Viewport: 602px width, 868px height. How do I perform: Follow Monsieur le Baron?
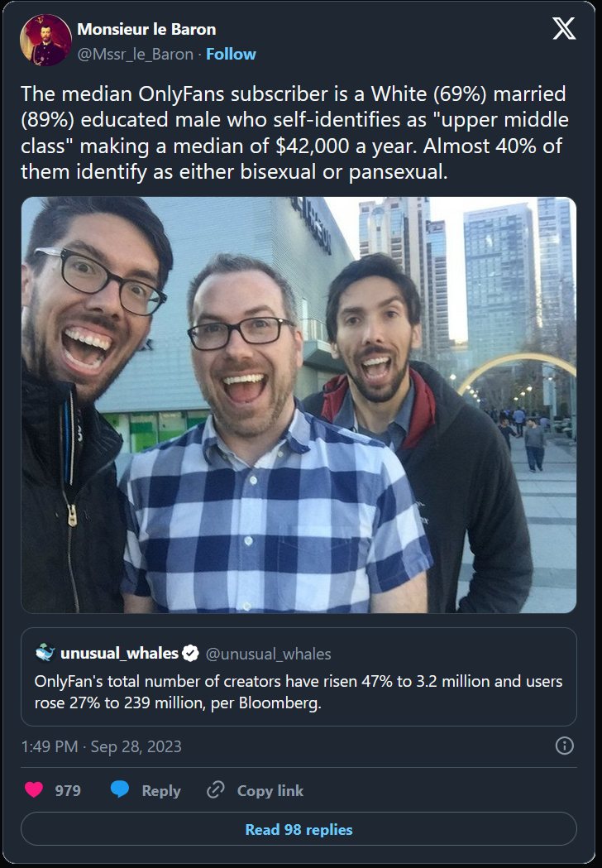[x=231, y=55]
